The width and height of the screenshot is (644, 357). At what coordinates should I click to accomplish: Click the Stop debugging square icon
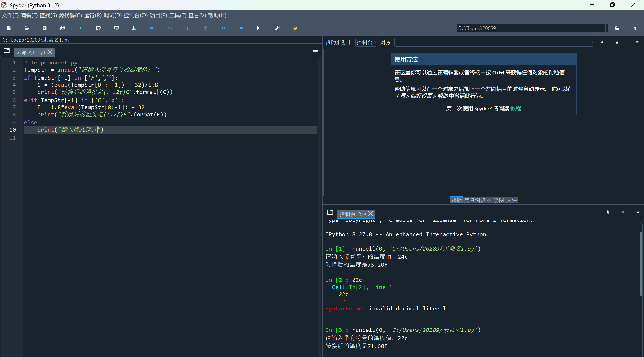(241, 28)
